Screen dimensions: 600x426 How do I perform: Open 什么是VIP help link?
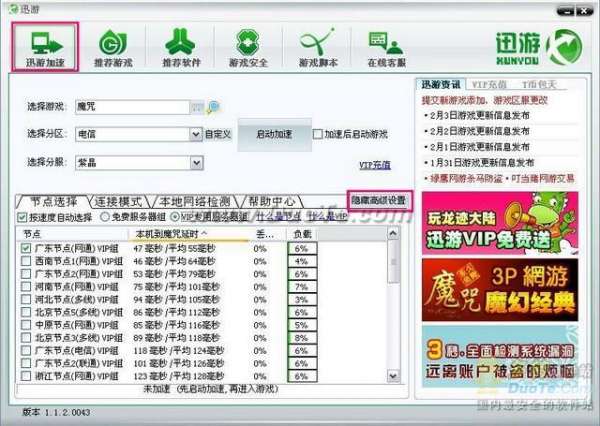[328, 217]
